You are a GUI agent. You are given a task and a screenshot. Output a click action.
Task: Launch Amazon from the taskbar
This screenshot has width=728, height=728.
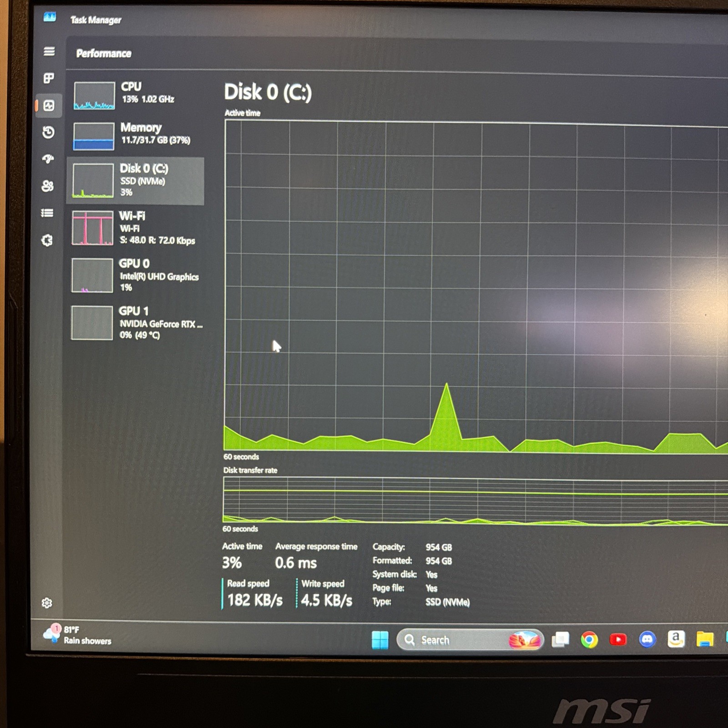(x=676, y=639)
